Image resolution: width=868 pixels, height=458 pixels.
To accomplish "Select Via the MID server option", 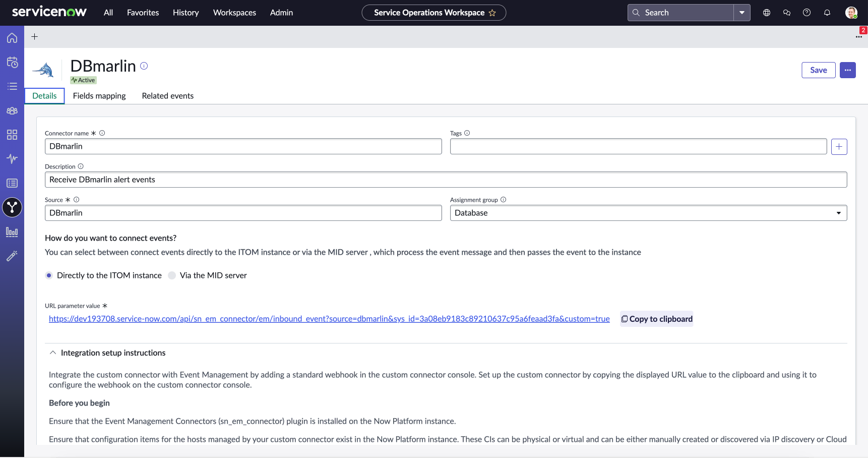I will 172,275.
